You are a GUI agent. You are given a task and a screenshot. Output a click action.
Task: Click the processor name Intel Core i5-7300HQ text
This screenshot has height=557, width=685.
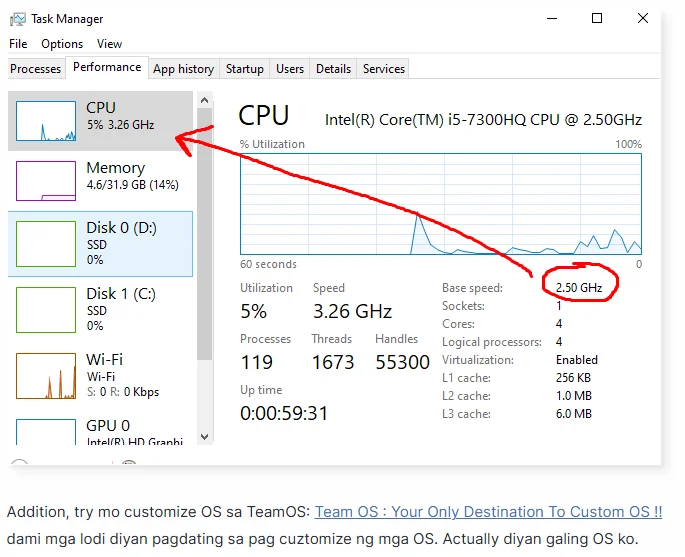[483, 120]
